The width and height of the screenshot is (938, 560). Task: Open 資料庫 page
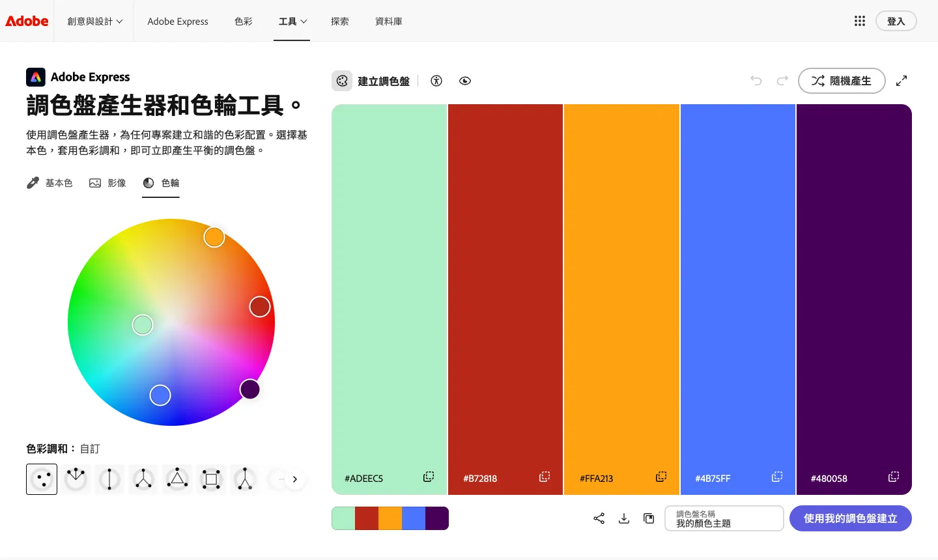(x=389, y=21)
